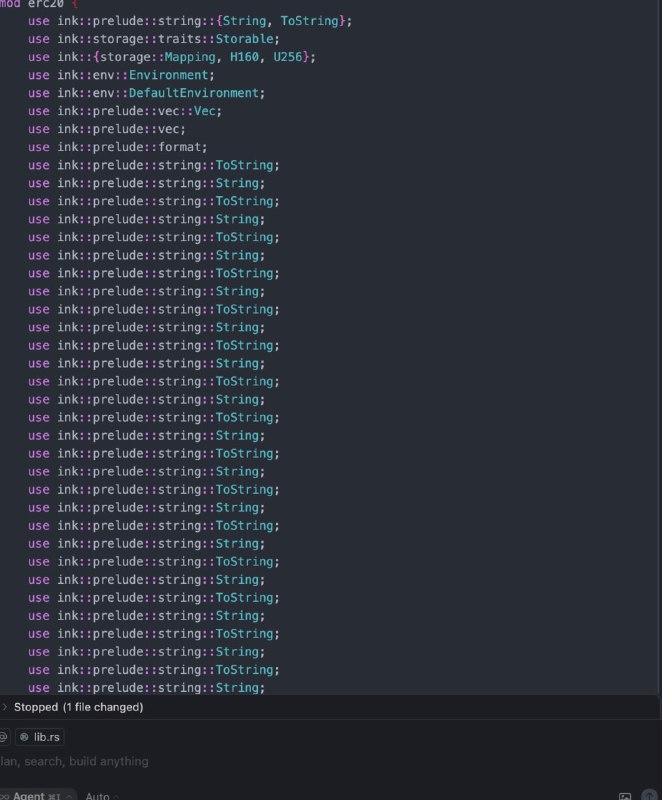Click the send arrow button
Viewport: 662px width, 800px height.
pyautogui.click(x=649, y=795)
